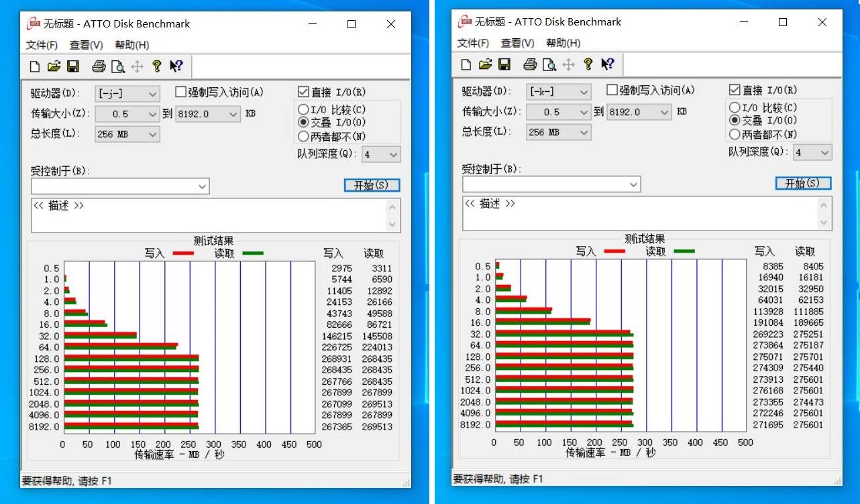Close the right ATTO Disk Benchmark window
The width and height of the screenshot is (860, 504).
coord(822,22)
